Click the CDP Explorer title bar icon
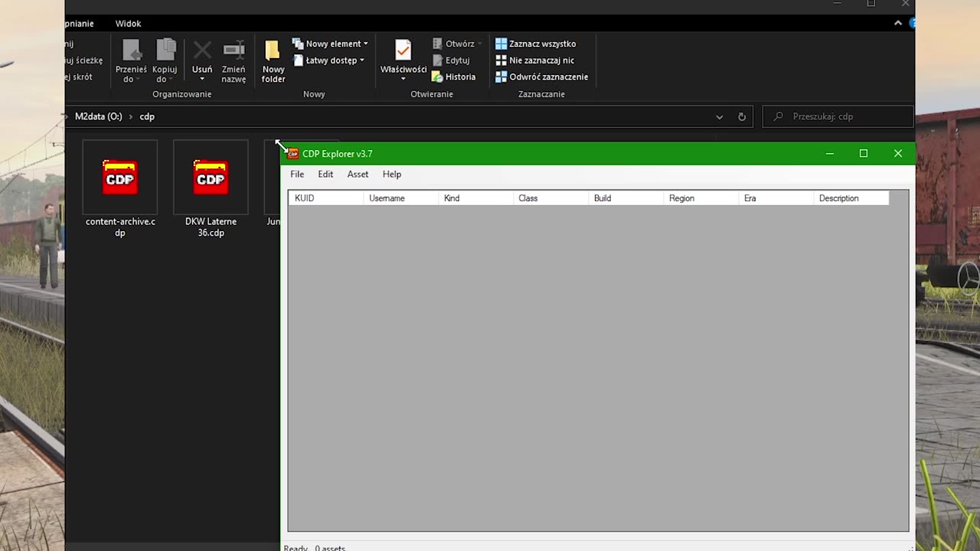 (x=293, y=154)
